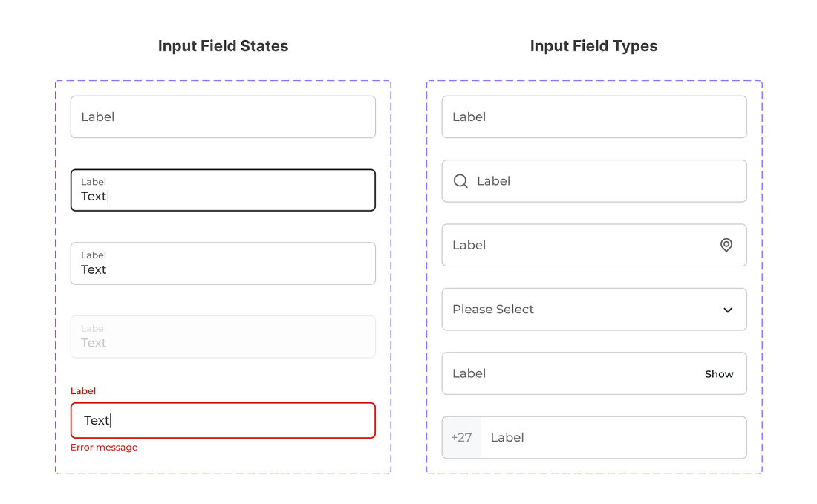Click the Show link to reveal the password
This screenshot has height=504, width=817.
click(719, 373)
